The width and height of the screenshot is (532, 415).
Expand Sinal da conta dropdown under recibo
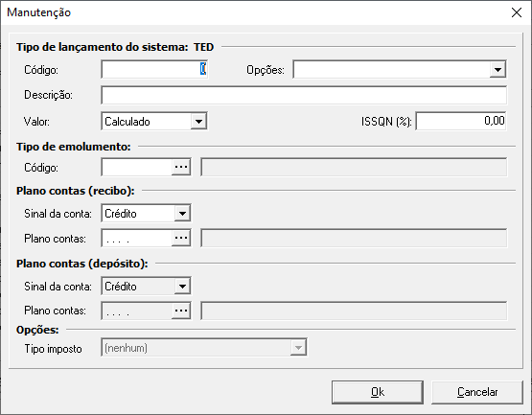click(x=182, y=214)
